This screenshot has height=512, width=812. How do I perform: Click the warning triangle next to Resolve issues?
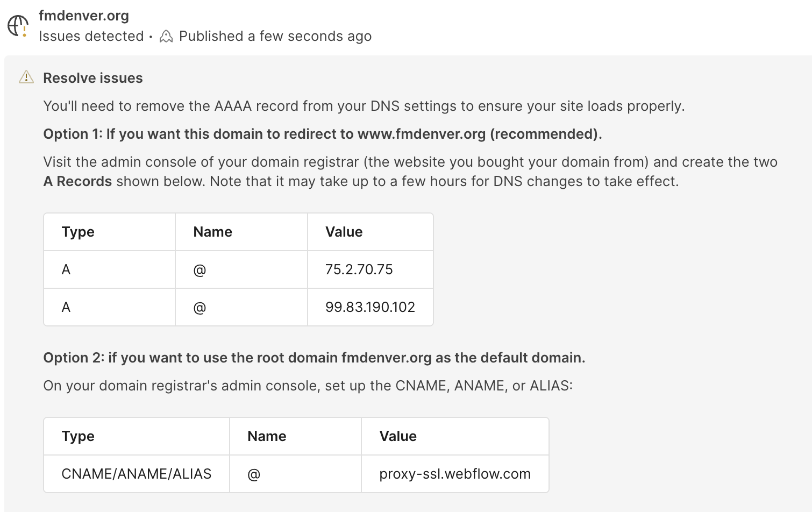pos(26,77)
